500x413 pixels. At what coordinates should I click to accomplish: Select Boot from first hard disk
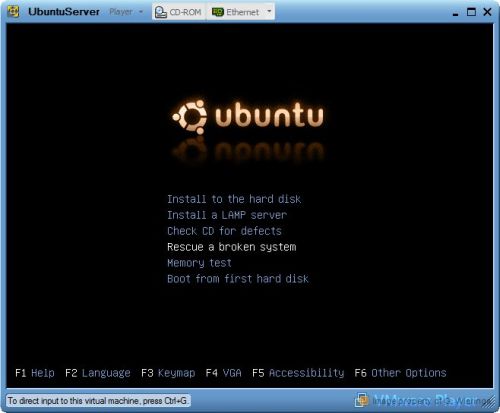pos(238,279)
